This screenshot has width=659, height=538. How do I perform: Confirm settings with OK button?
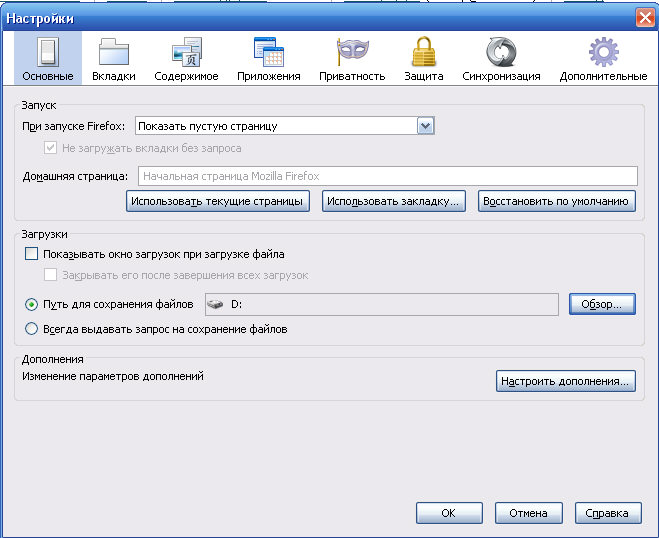(449, 513)
